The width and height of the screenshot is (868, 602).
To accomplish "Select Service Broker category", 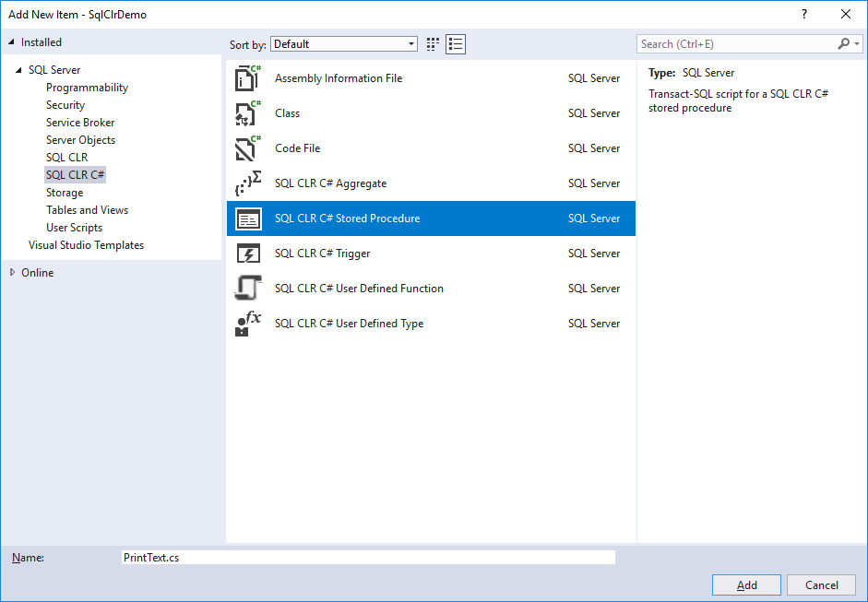I will (80, 123).
